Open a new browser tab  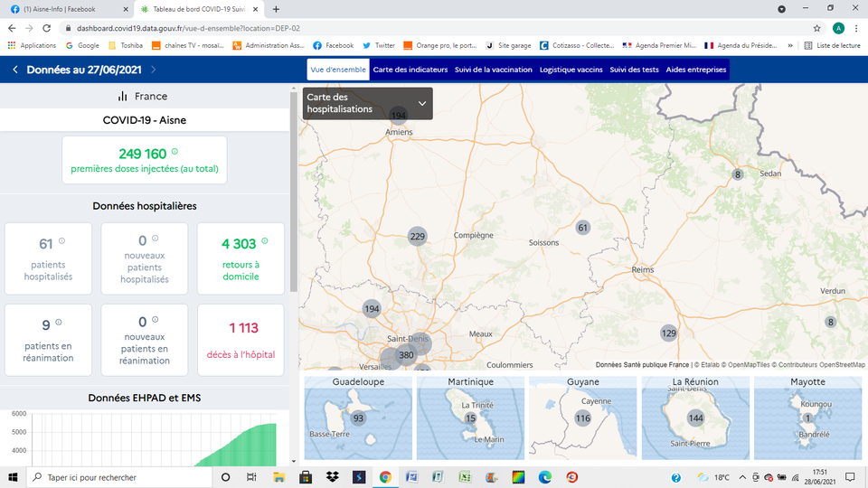[x=276, y=9]
